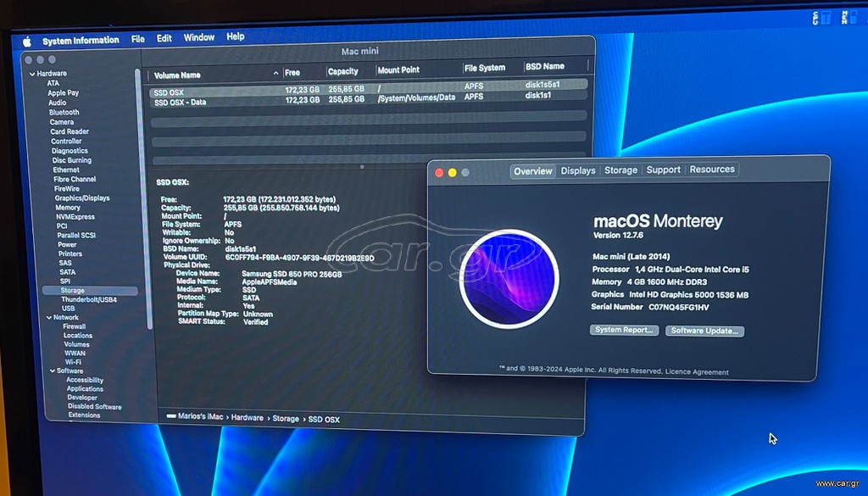Select WWAN in the sidebar
868x496 pixels.
click(x=75, y=354)
